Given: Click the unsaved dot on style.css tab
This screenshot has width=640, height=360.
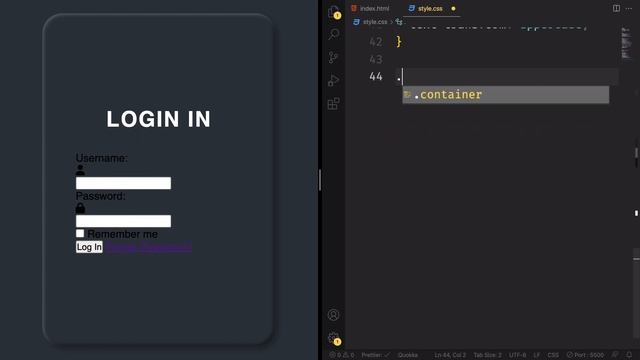Looking at the screenshot, I should [453, 9].
